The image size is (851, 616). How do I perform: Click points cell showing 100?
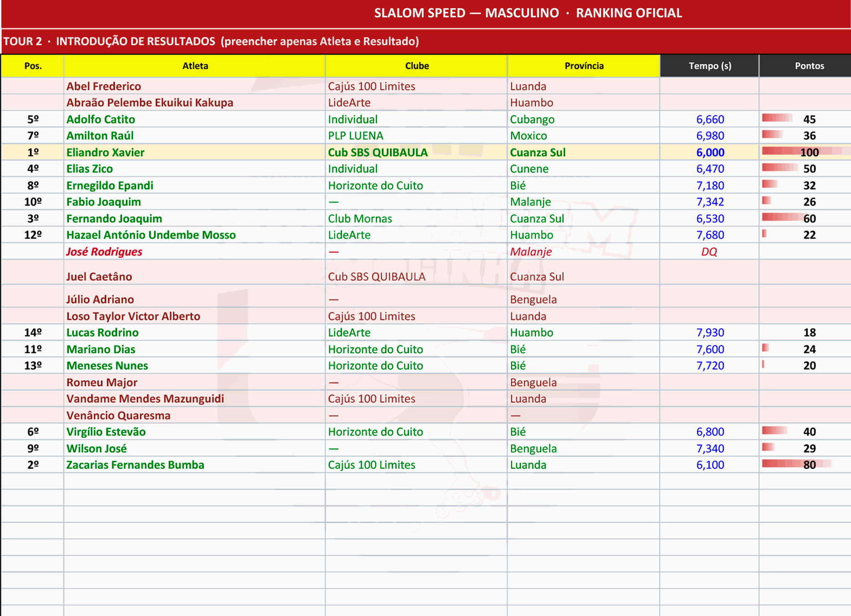coord(805,152)
